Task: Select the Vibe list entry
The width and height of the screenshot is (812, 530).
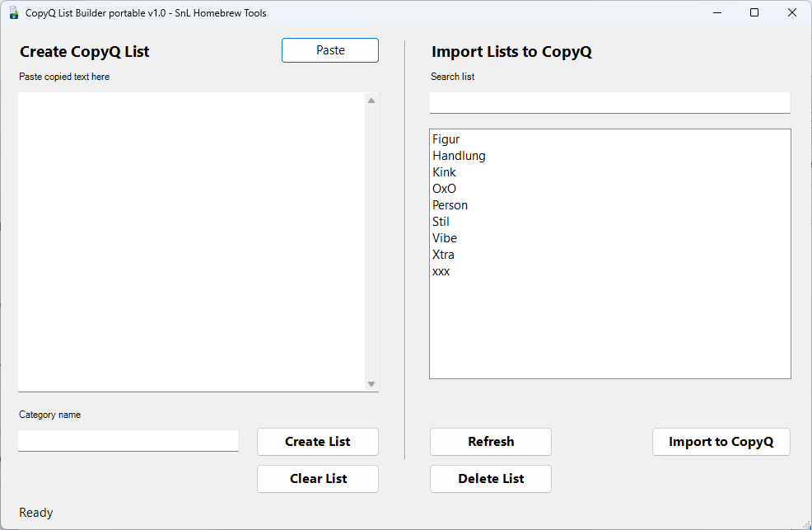Action: tap(610, 238)
